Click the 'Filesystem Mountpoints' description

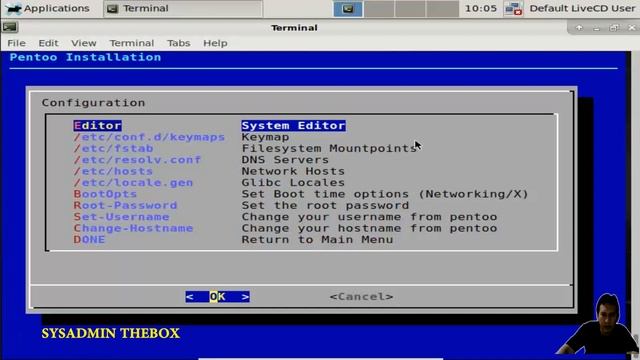pos(329,149)
